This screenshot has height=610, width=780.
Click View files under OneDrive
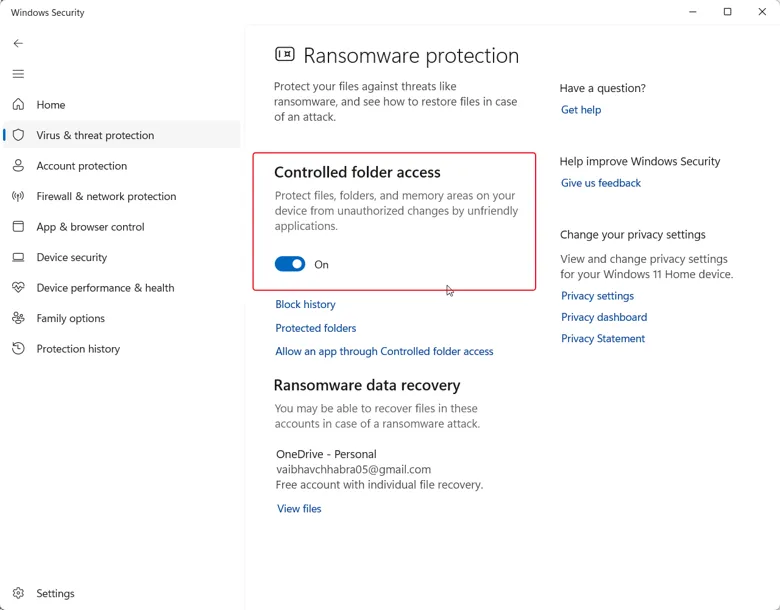coord(299,508)
